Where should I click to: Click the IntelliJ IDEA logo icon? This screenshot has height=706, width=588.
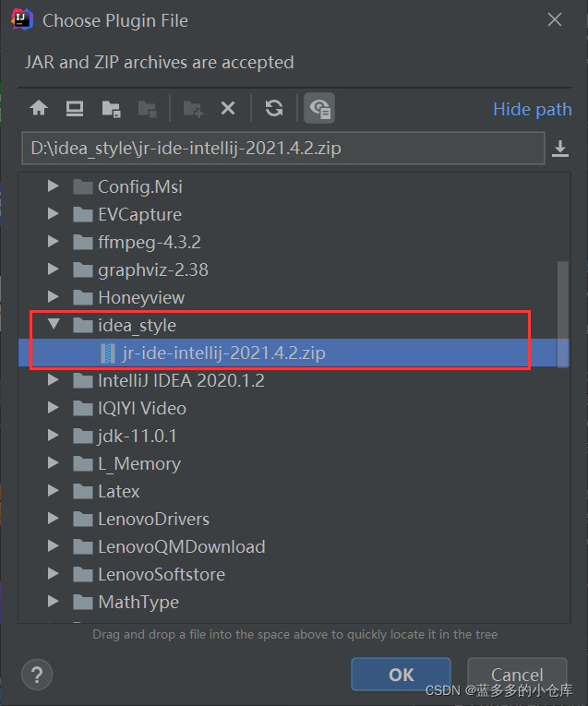[x=22, y=19]
